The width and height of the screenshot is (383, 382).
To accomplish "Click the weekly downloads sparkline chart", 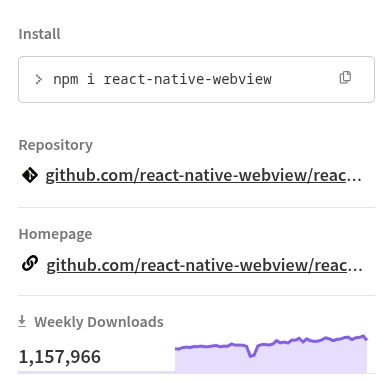I will [271, 353].
